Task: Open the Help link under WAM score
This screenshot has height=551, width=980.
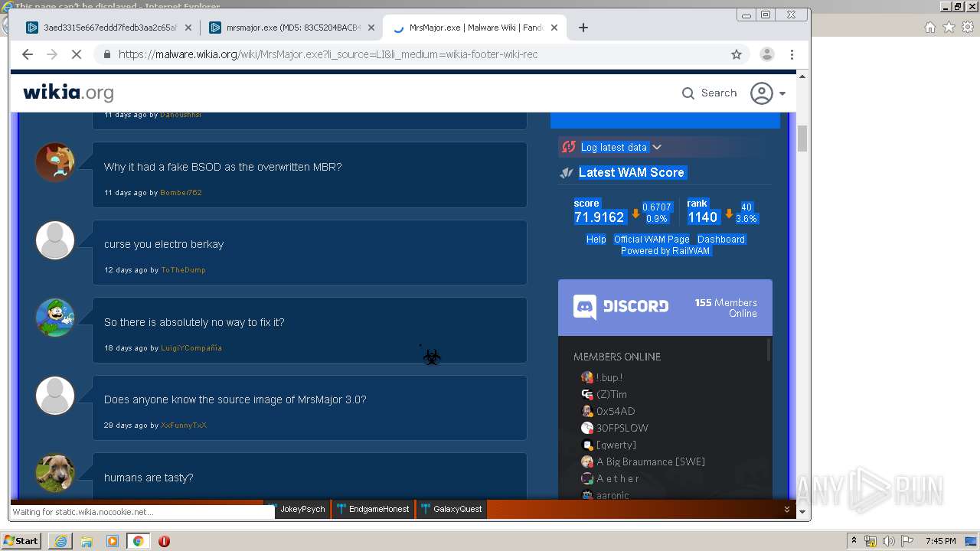Action: pyautogui.click(x=596, y=240)
